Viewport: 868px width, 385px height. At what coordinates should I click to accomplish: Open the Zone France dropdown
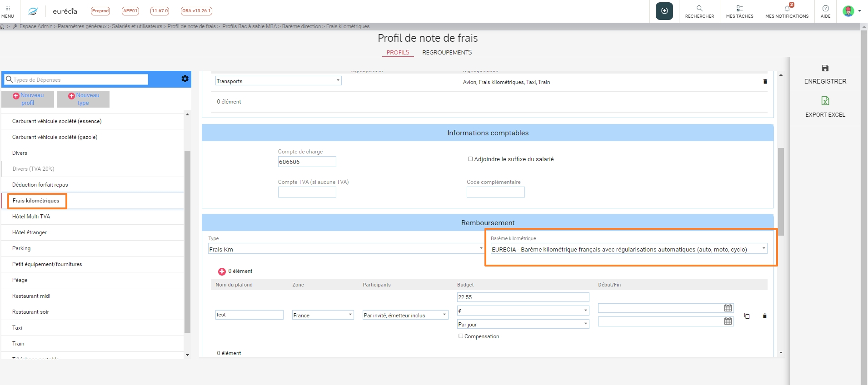(323, 315)
